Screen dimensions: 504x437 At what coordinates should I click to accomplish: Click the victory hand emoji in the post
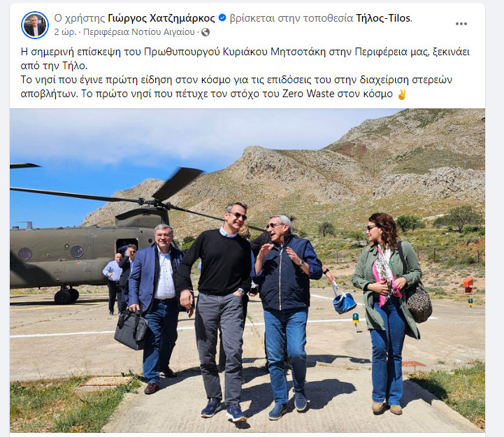coord(402,94)
